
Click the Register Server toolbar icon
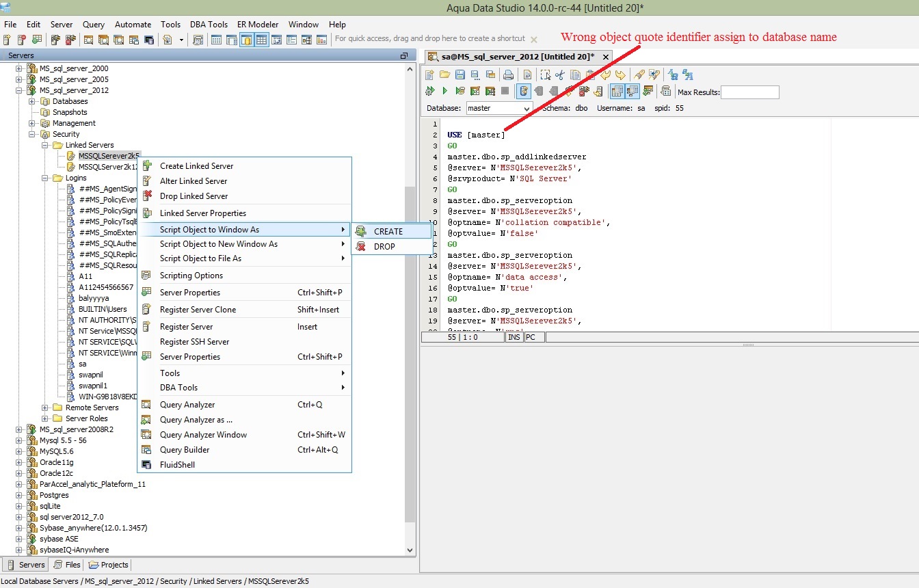click(x=8, y=40)
